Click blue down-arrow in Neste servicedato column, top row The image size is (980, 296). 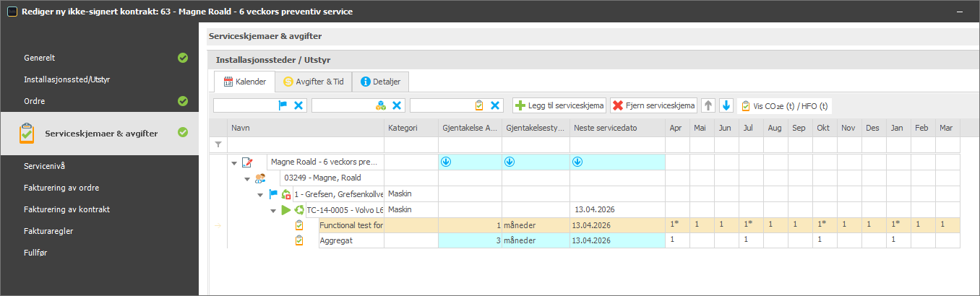tap(577, 162)
